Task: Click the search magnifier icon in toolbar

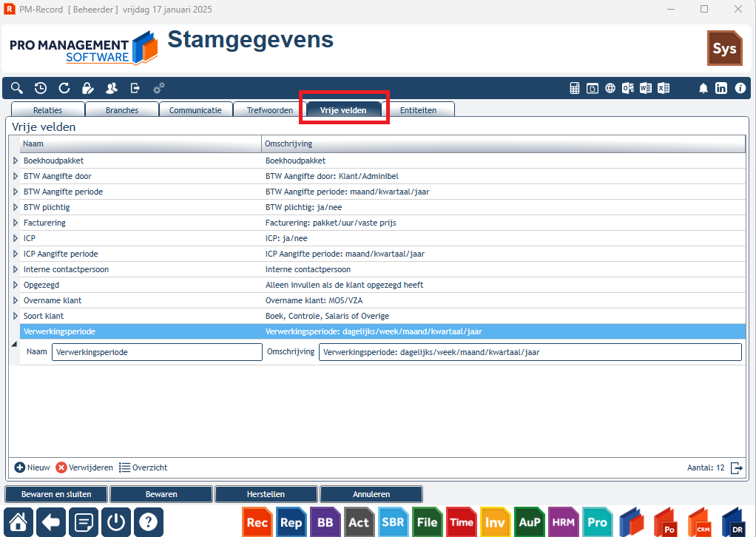Action: pos(17,88)
